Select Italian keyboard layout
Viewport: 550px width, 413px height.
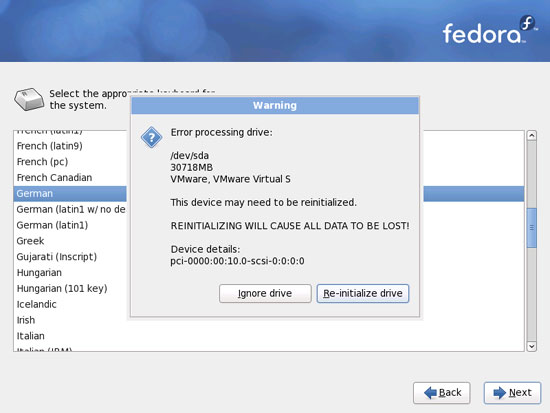point(31,336)
